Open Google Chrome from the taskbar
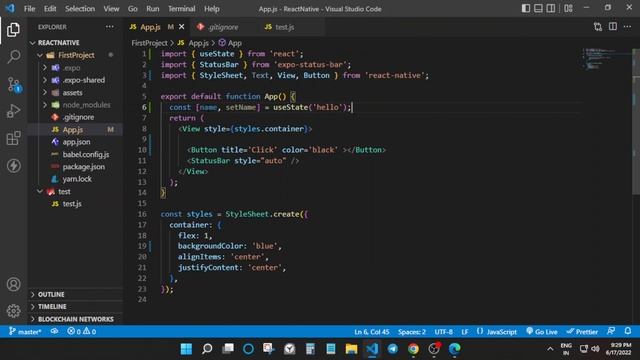The image size is (640, 360). point(413,349)
